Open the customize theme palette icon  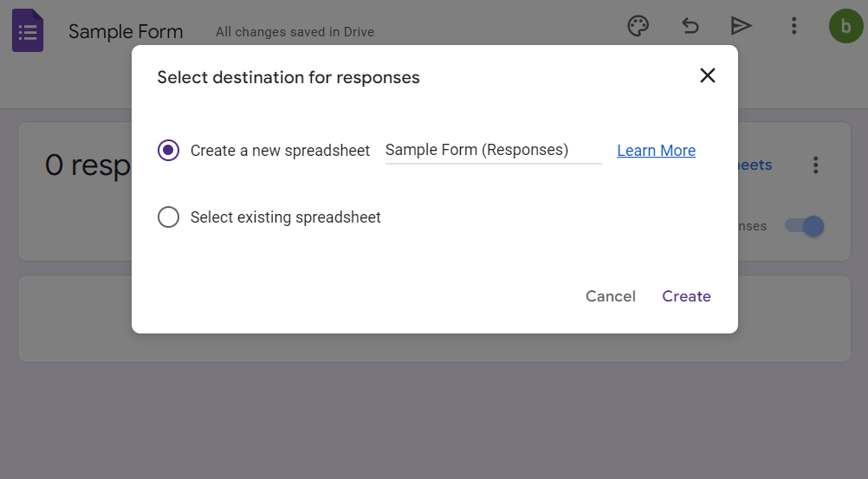pyautogui.click(x=638, y=25)
